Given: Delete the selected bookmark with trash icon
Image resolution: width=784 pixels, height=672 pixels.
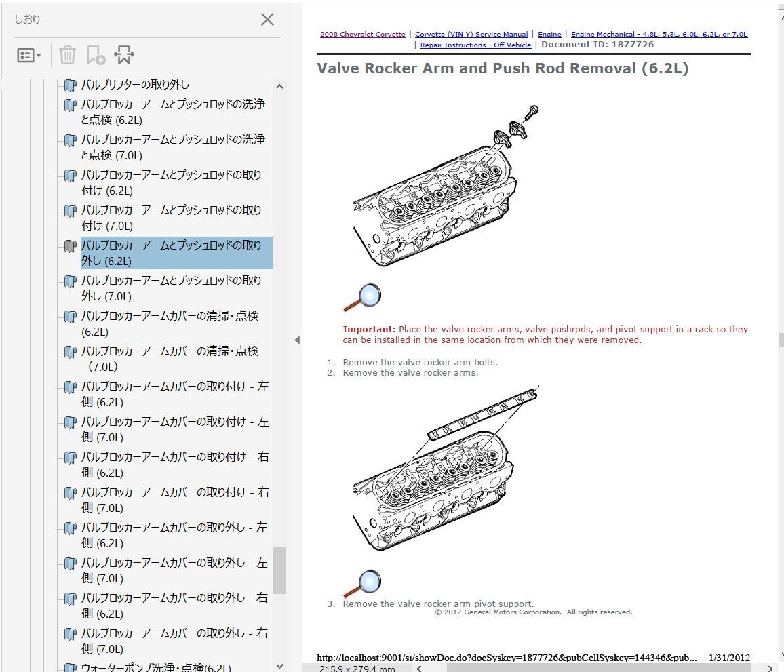Looking at the screenshot, I should [68, 55].
